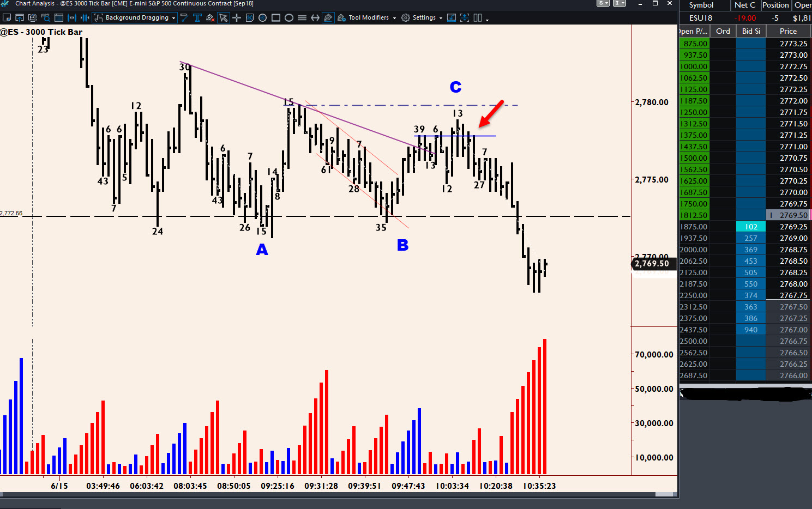
Task: Select the Rectangle drawing tool
Action: pyautogui.click(x=276, y=18)
